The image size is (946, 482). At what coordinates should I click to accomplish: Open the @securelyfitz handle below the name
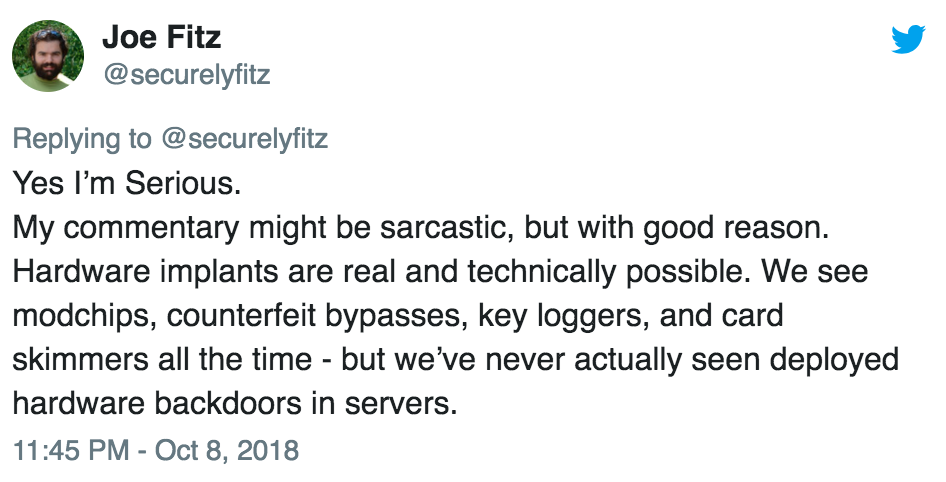[x=186, y=75]
